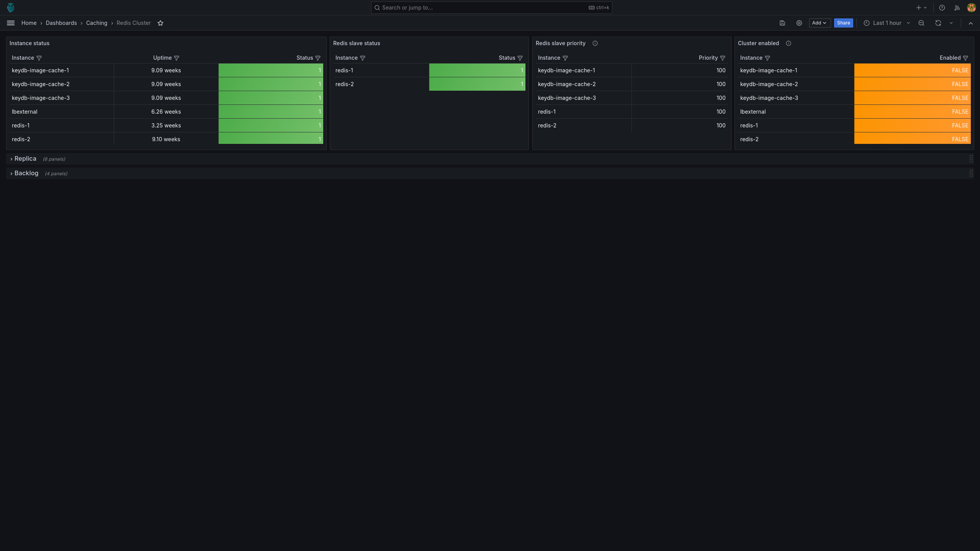Open the plus New dropdown
Viewport: 980px width, 551px height.
pos(921,8)
